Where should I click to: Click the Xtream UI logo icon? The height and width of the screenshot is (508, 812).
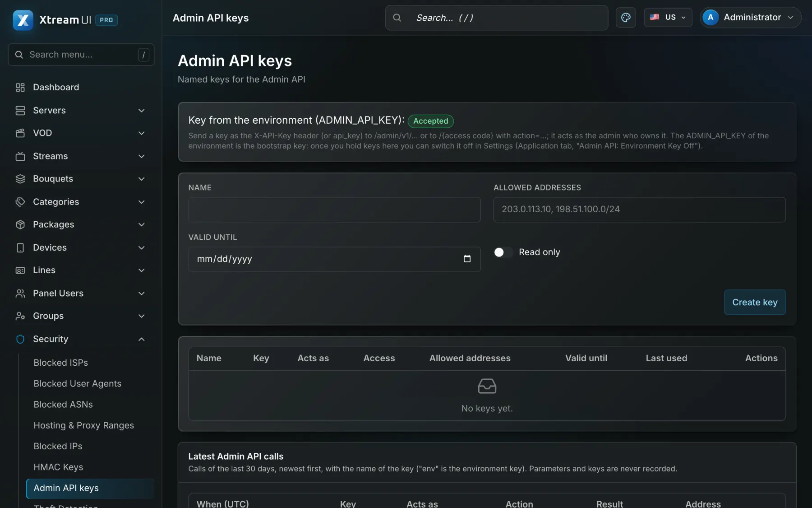pyautogui.click(x=23, y=20)
